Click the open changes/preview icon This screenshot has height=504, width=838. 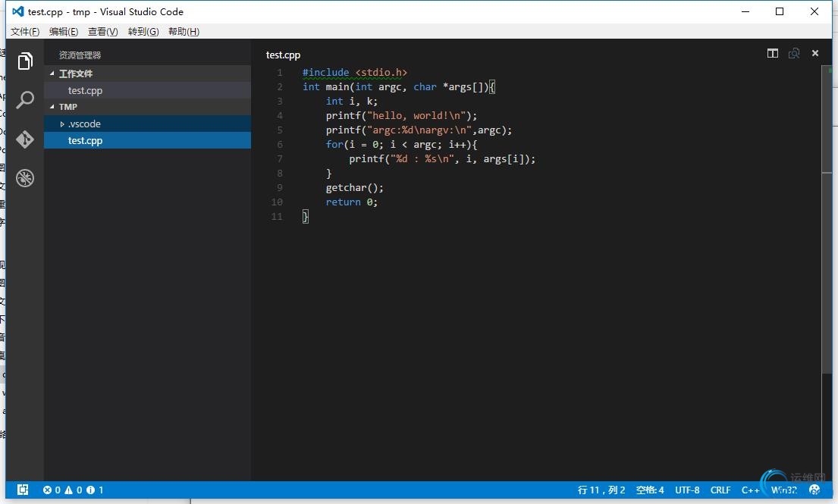(x=794, y=53)
